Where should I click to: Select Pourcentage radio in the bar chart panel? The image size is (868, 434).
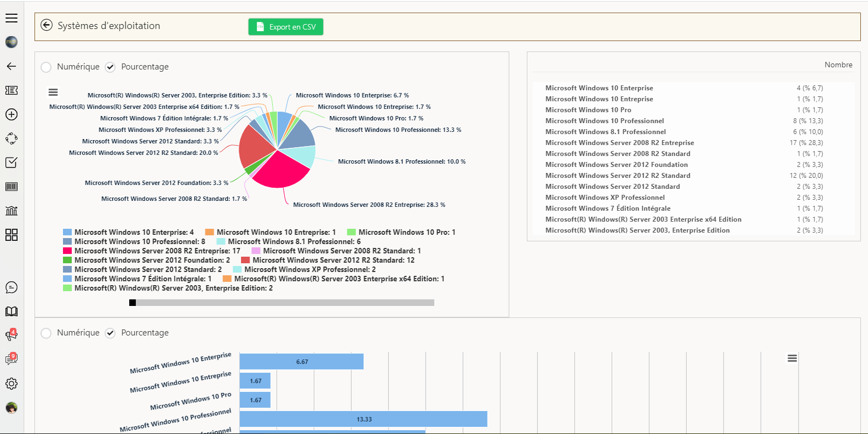point(111,333)
